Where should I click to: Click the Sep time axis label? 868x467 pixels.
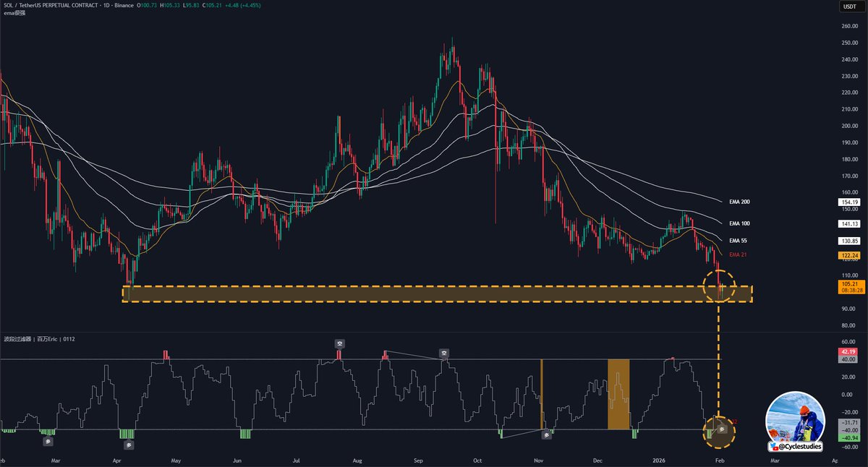418,460
